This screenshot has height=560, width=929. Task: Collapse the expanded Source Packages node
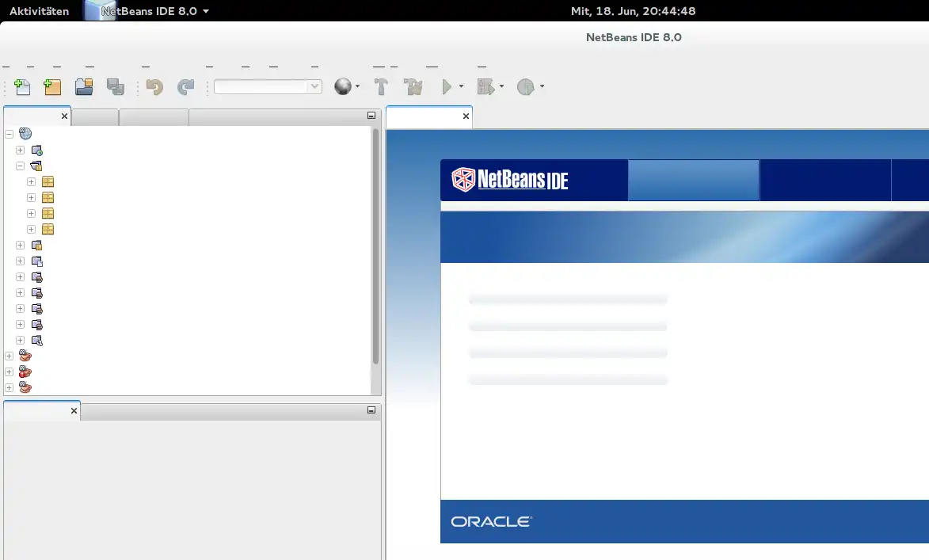coord(20,166)
